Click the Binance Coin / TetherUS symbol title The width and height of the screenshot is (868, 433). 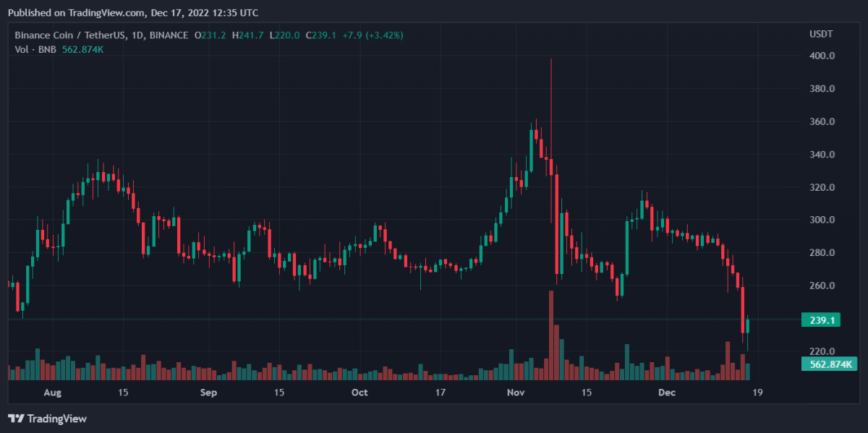69,35
